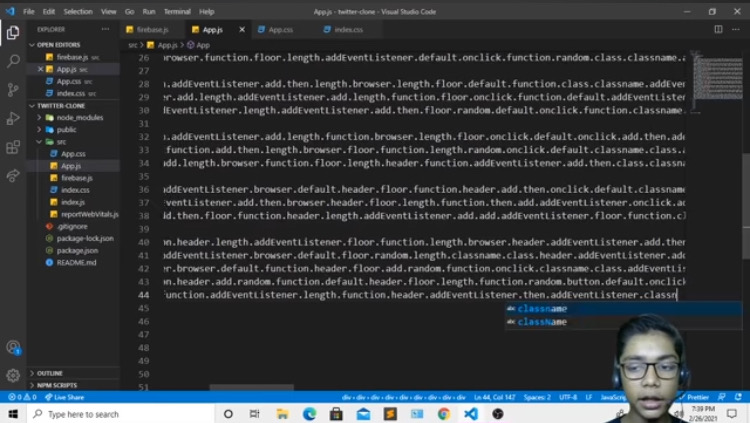The width and height of the screenshot is (750, 423).
Task: Open the Run and Debug view
Action: point(13,118)
